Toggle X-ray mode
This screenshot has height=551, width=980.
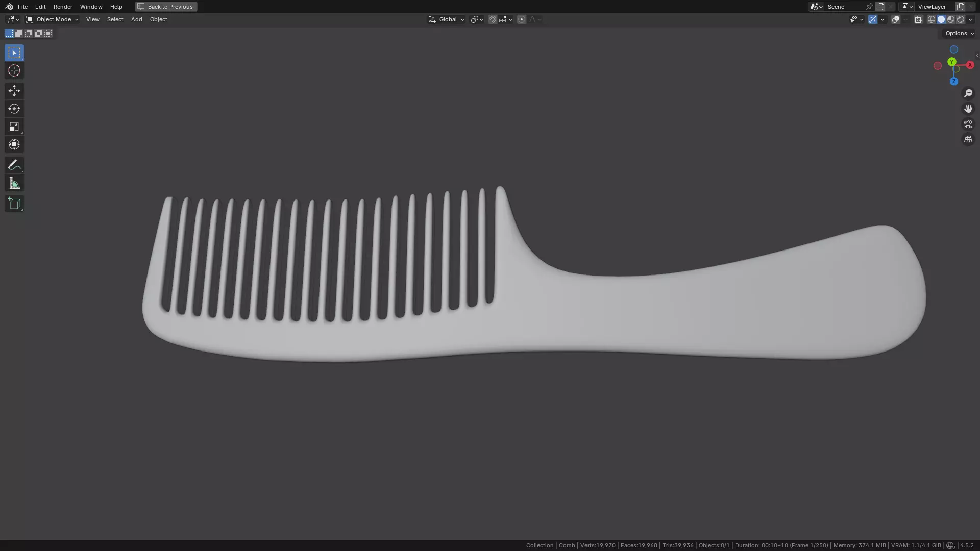[919, 19]
